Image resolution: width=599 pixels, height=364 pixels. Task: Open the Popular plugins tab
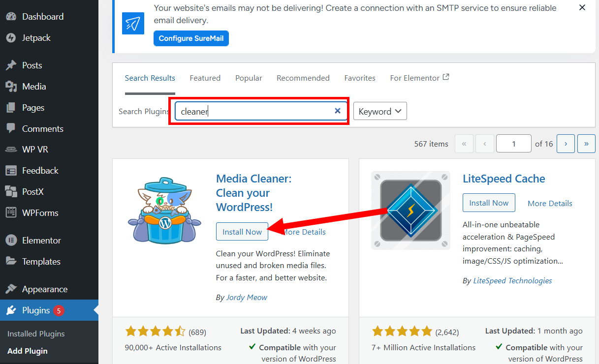pos(249,78)
